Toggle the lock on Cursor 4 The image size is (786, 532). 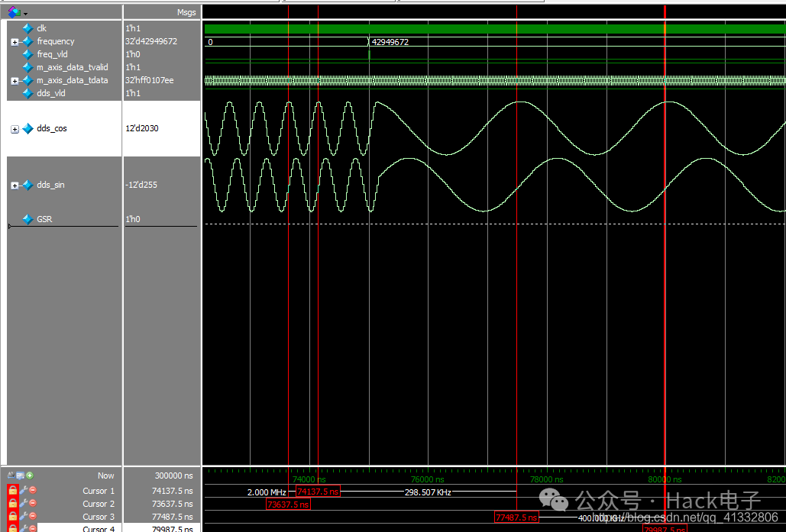pos(12,528)
